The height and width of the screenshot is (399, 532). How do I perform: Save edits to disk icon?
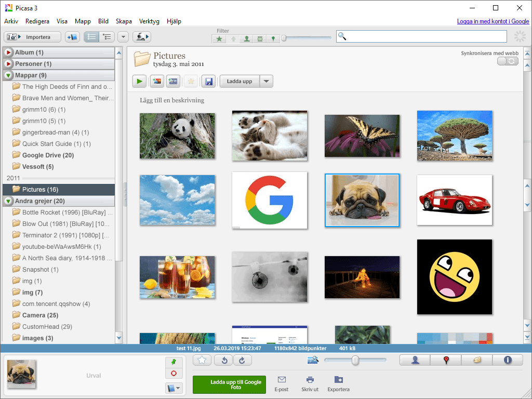(x=209, y=81)
